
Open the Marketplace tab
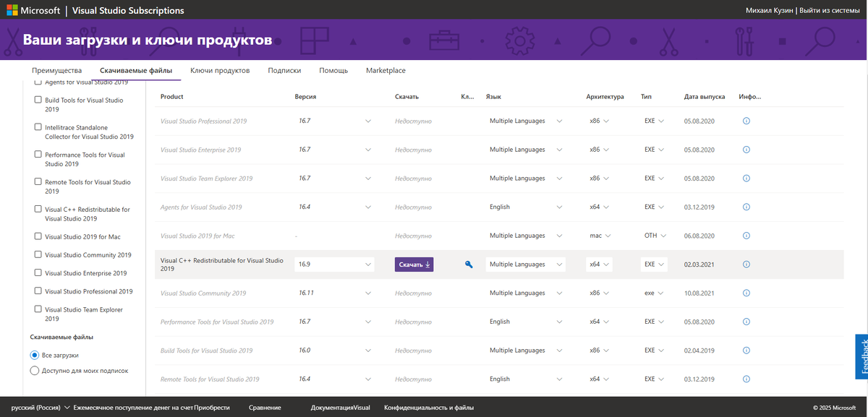(x=386, y=71)
